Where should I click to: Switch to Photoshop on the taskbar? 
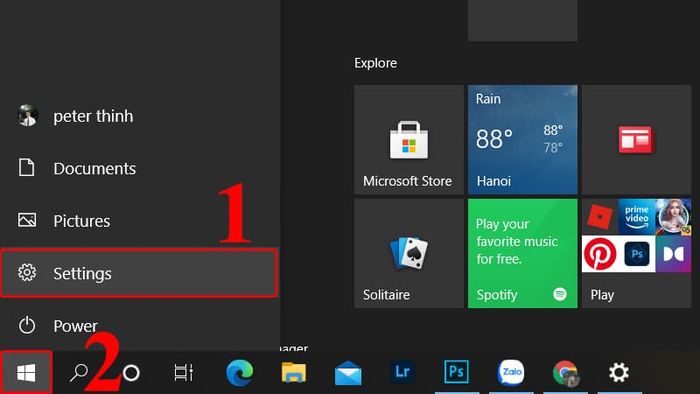point(456,372)
